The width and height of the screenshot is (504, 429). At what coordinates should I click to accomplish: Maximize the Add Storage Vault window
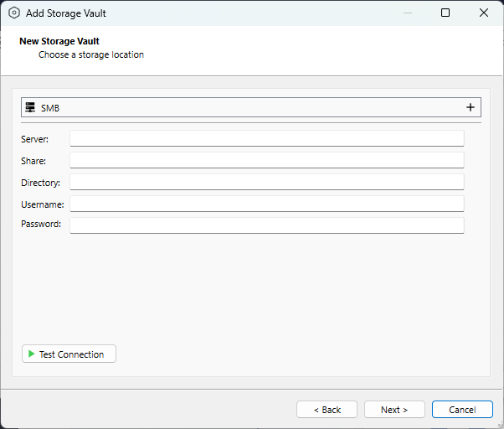445,13
